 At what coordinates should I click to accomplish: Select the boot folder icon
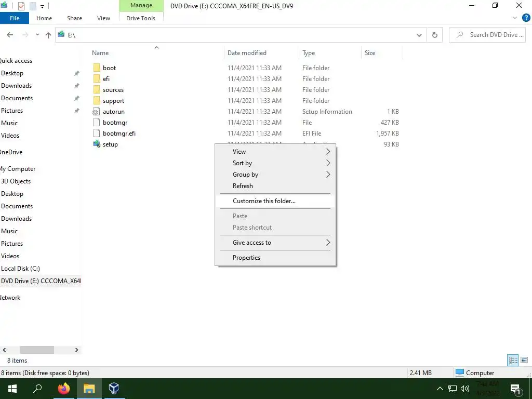pyautogui.click(x=97, y=68)
